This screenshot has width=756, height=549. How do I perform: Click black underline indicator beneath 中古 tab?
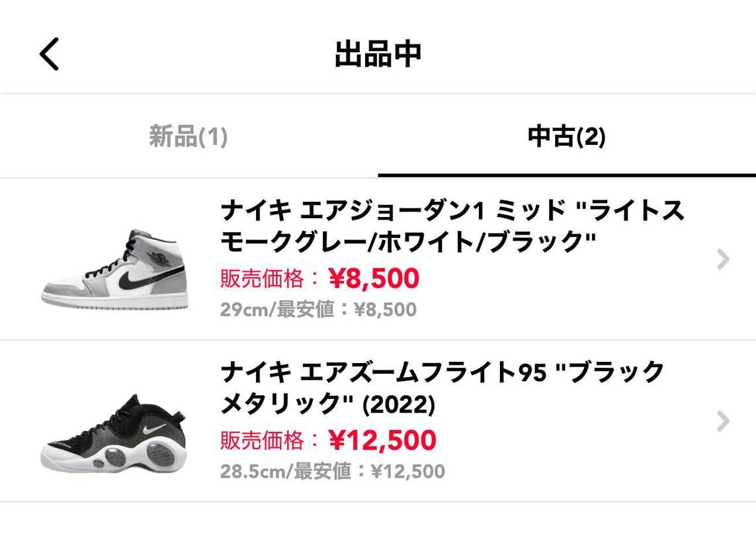tap(567, 175)
